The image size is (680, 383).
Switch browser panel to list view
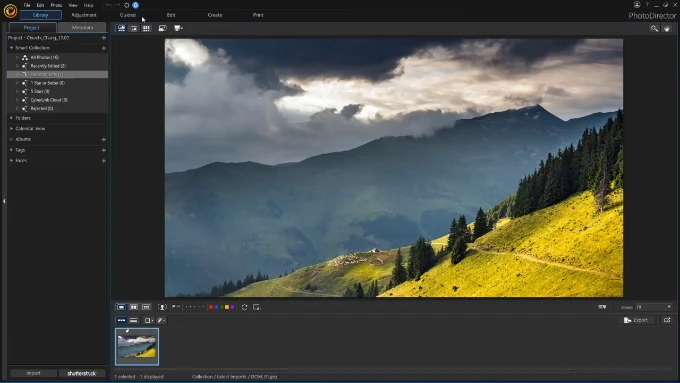(134, 321)
